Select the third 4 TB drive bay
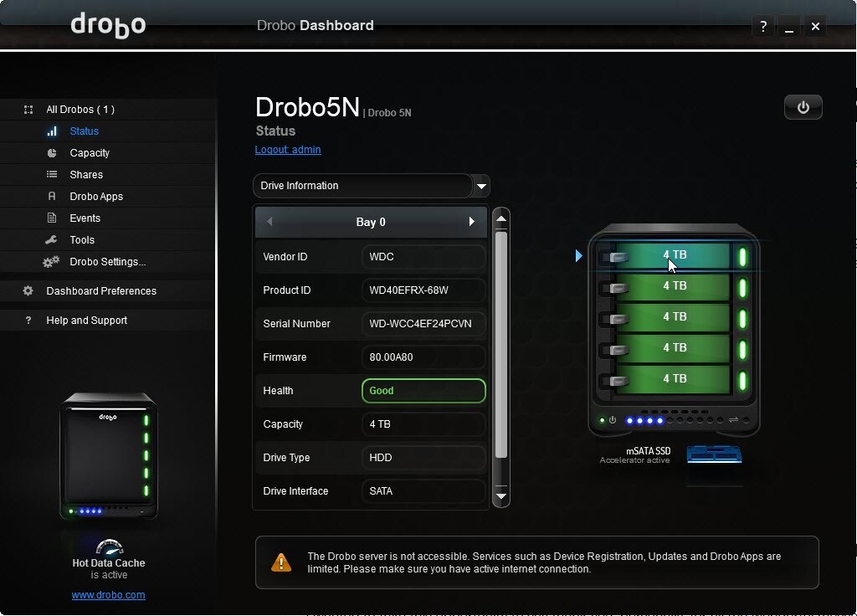This screenshot has width=857, height=616. pos(674,317)
